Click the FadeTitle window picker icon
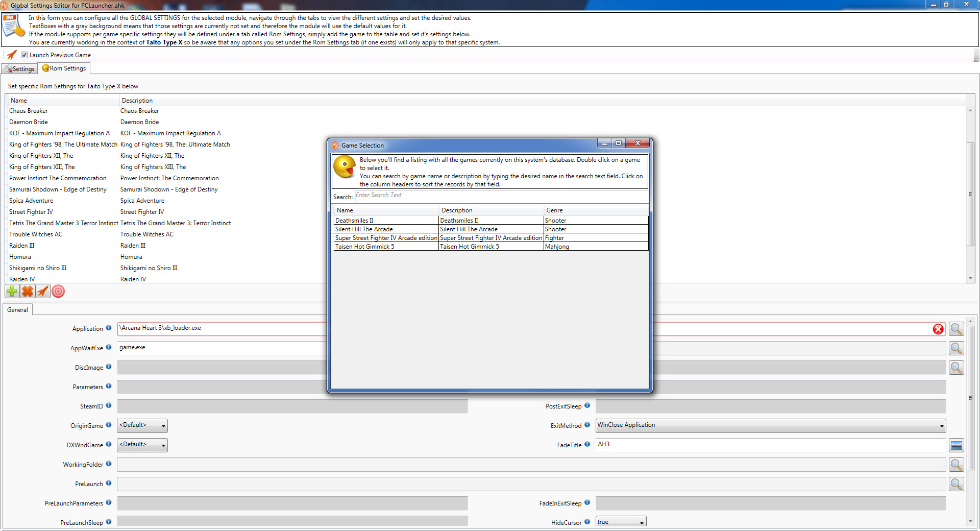Viewport: 980px width, 531px height. click(x=957, y=445)
